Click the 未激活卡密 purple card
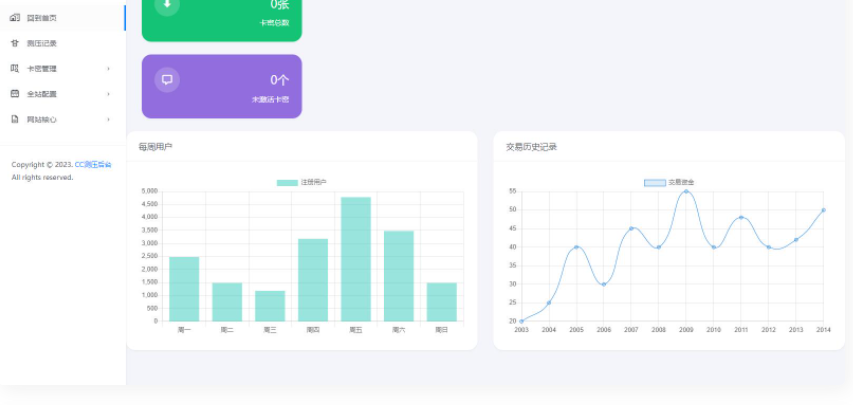 pyautogui.click(x=222, y=86)
